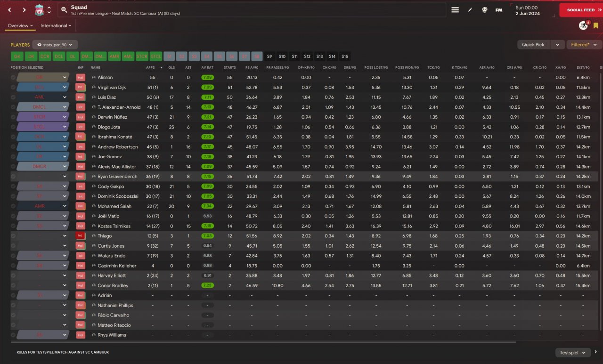The image size is (603, 364).
Task: Toggle the selection circle for Luis Diaz
Action: tap(13, 97)
